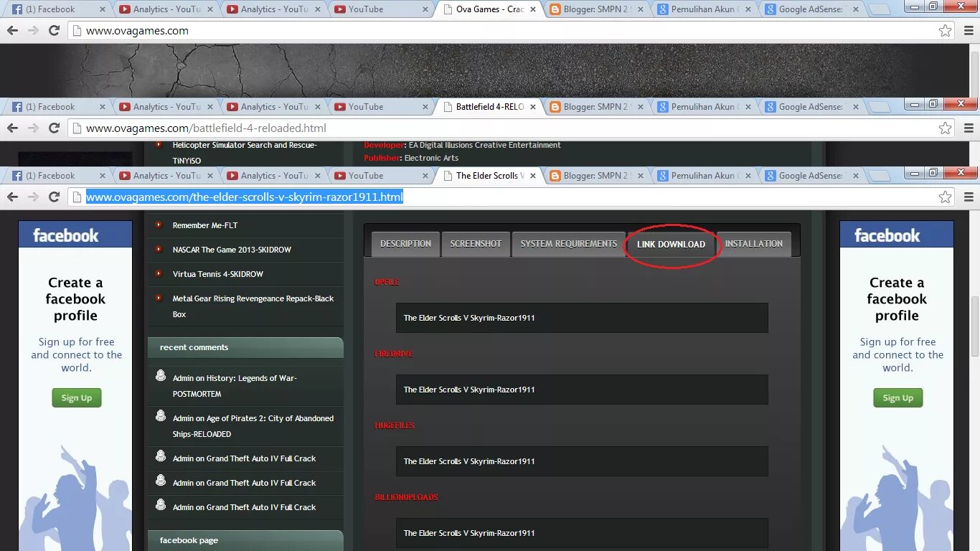The image size is (980, 551).
Task: Click the facebook logo in the left ad
Action: (65, 235)
